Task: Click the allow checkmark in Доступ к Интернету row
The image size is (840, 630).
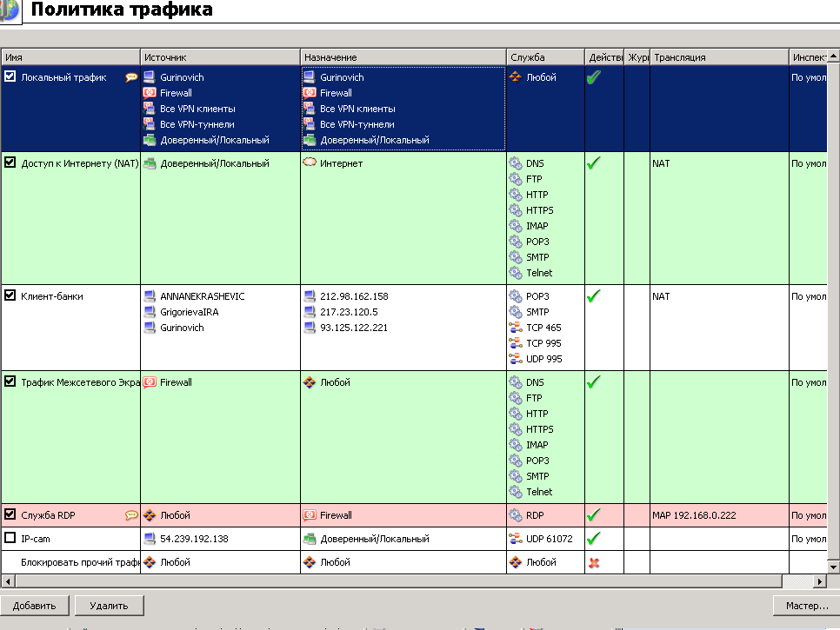Action: (594, 163)
